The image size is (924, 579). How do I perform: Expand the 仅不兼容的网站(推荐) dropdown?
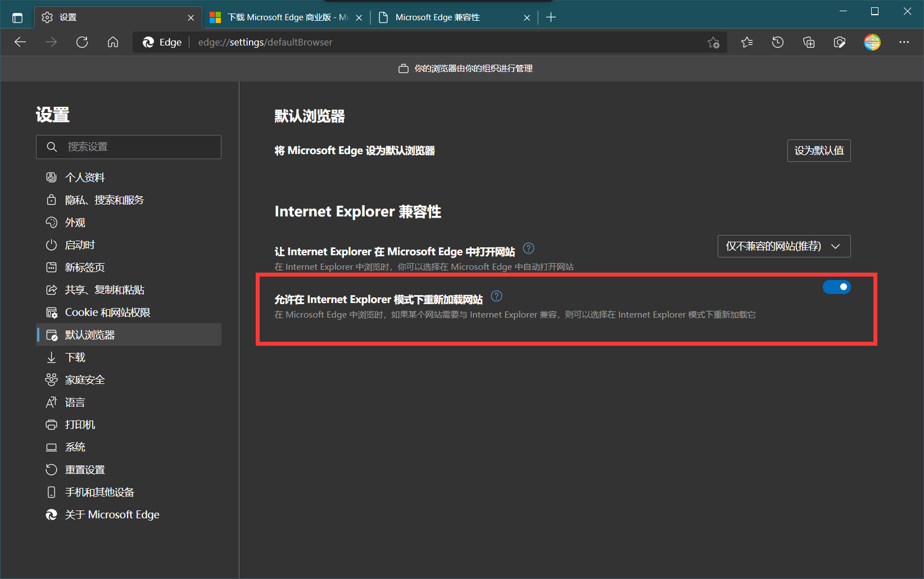[784, 246]
